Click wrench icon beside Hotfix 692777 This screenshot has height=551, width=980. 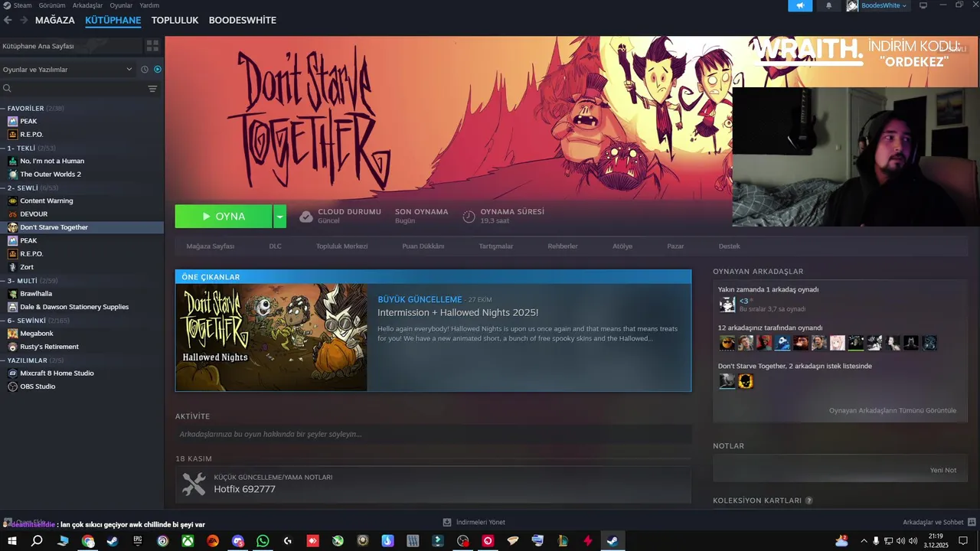point(194,484)
